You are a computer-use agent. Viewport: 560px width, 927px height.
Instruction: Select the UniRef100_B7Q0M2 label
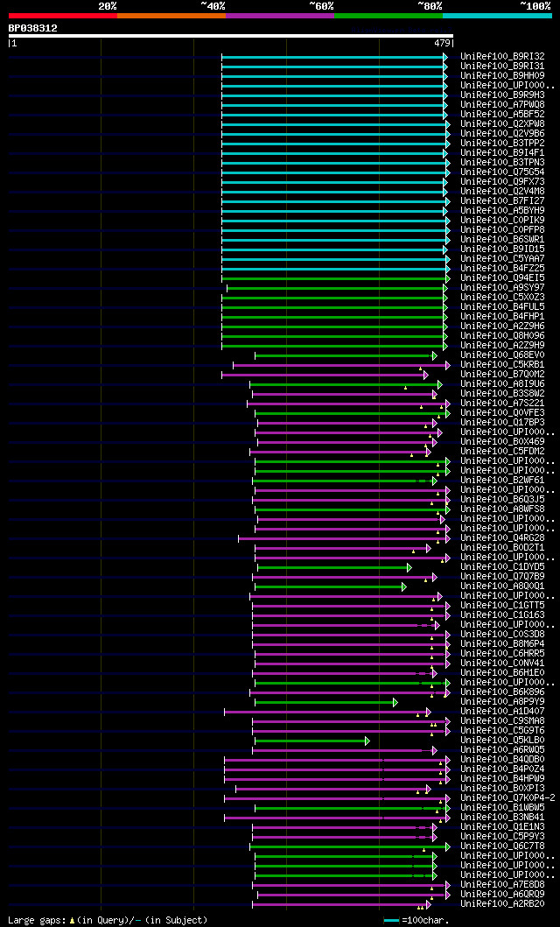tap(503, 374)
